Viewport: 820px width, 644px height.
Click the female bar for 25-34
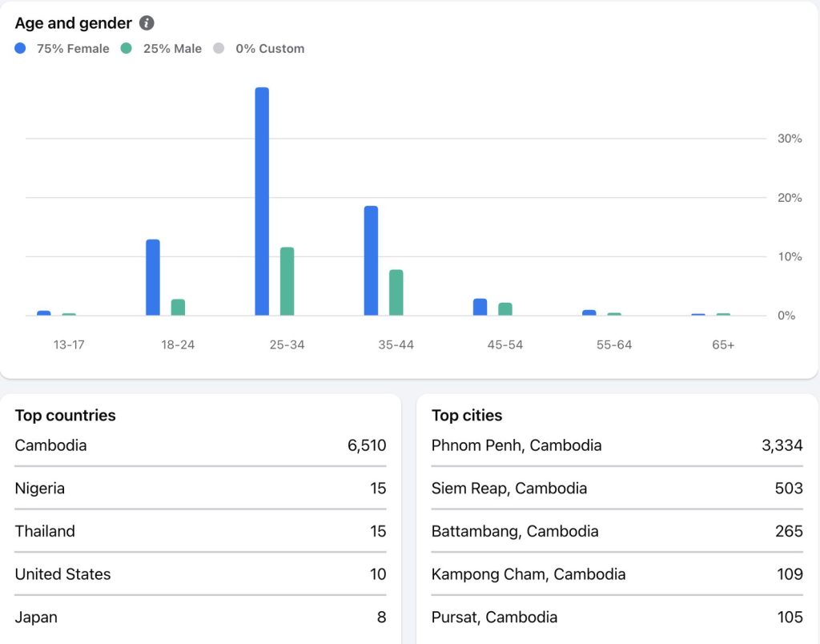(x=262, y=201)
